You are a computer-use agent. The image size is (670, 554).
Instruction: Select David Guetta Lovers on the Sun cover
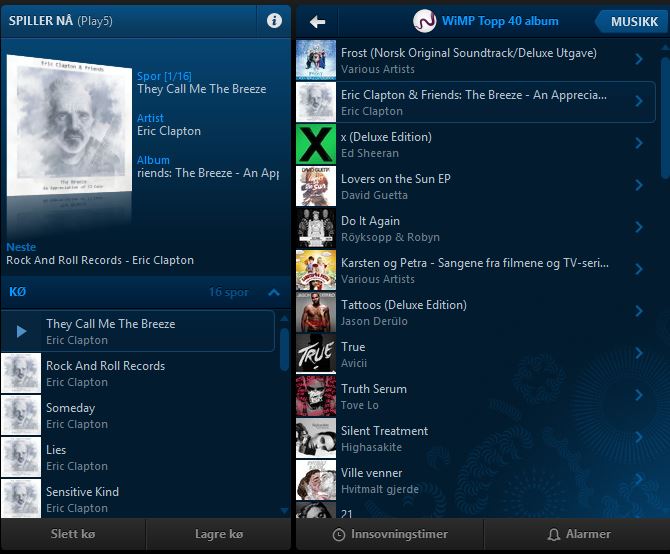pyautogui.click(x=316, y=186)
